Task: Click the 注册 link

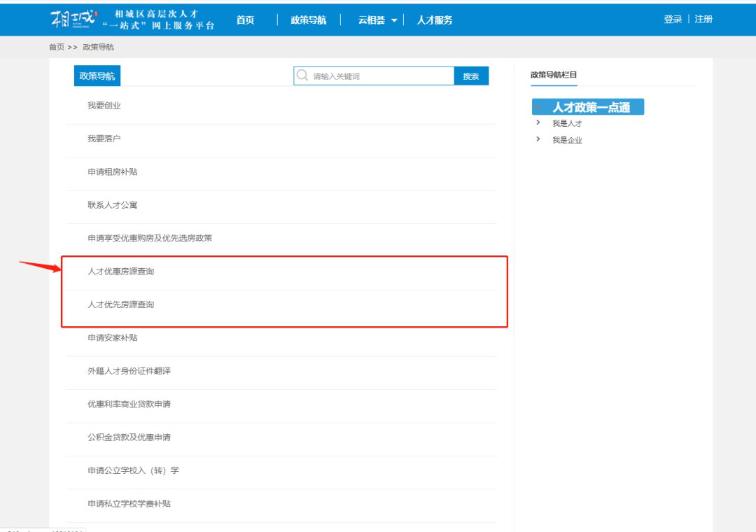Action: click(x=703, y=20)
